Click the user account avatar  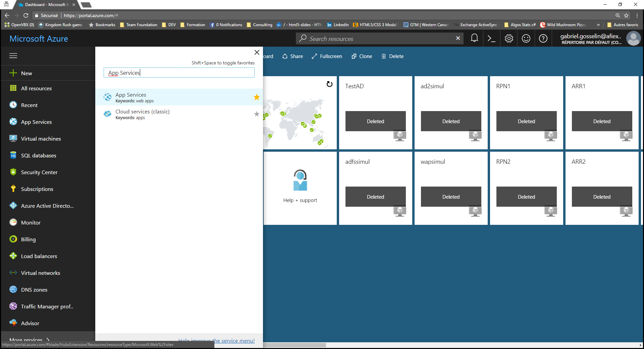(x=633, y=39)
